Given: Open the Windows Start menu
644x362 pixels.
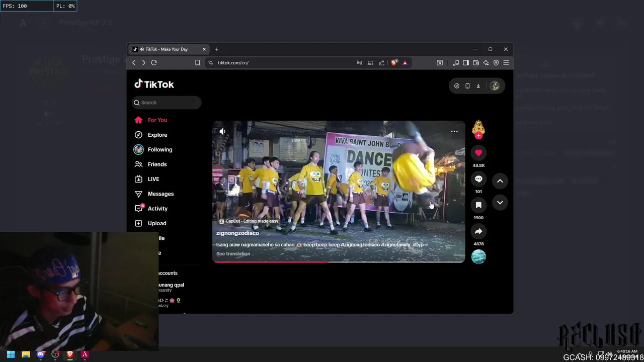Looking at the screenshot, I should click(x=11, y=354).
